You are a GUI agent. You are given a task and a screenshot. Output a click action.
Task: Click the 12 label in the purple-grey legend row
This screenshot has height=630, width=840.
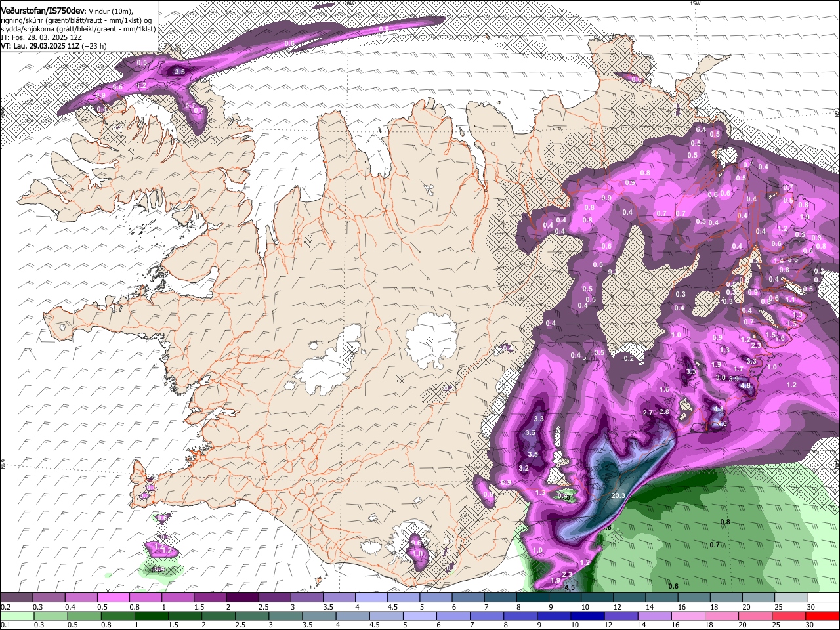(x=618, y=607)
